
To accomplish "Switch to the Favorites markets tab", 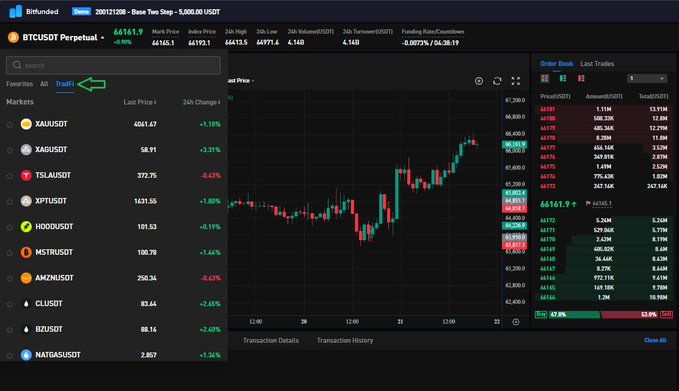I will pyautogui.click(x=19, y=84).
